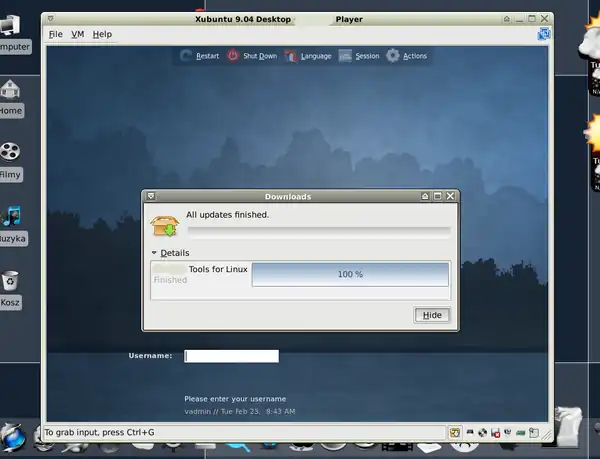Open the Help menu
600x459 pixels.
(102, 34)
